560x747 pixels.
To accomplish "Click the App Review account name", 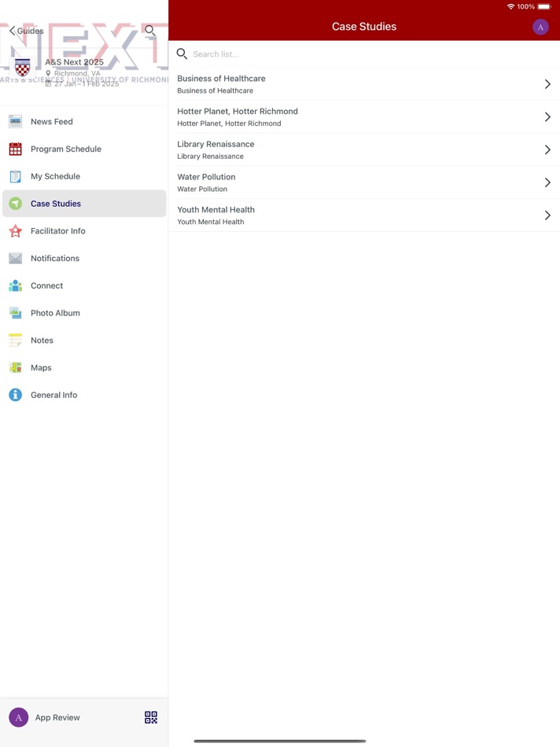I will 57,717.
